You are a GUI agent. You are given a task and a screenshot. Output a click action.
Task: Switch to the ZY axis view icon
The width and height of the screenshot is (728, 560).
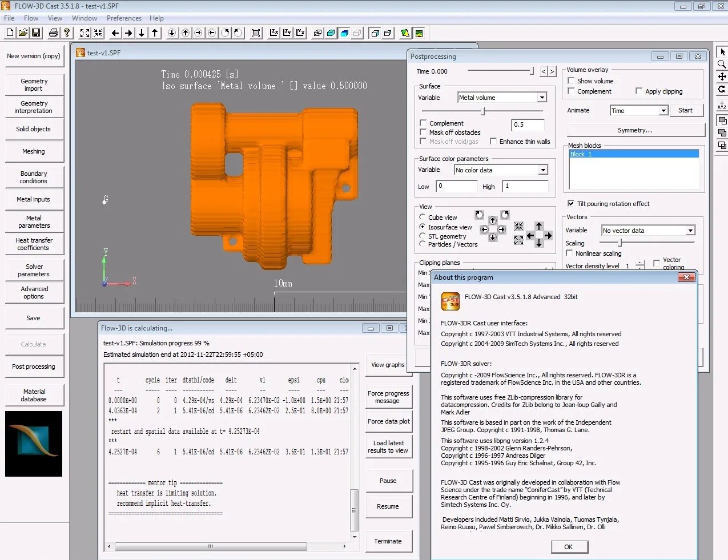click(x=287, y=33)
